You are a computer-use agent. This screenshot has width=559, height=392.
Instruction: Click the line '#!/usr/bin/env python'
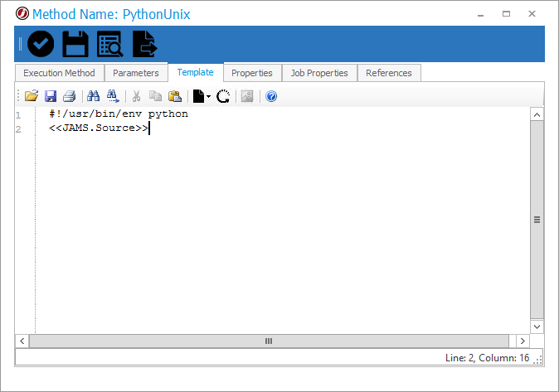coord(119,114)
